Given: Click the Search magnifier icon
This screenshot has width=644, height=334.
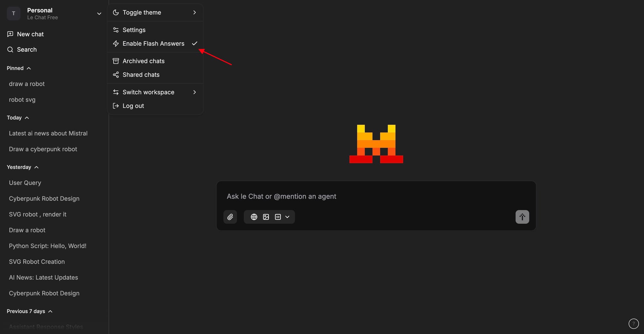Looking at the screenshot, I should pyautogui.click(x=10, y=50).
